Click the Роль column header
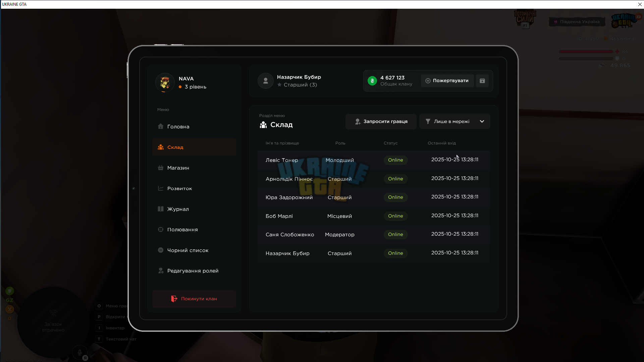Screen dimensions: 644x362 click(x=340, y=143)
